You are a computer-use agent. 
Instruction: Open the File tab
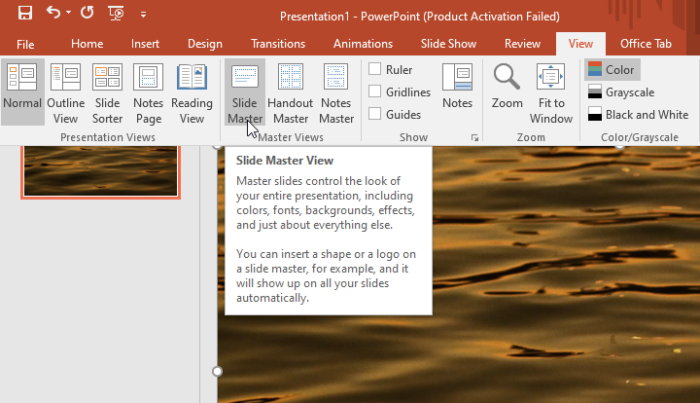[x=25, y=44]
